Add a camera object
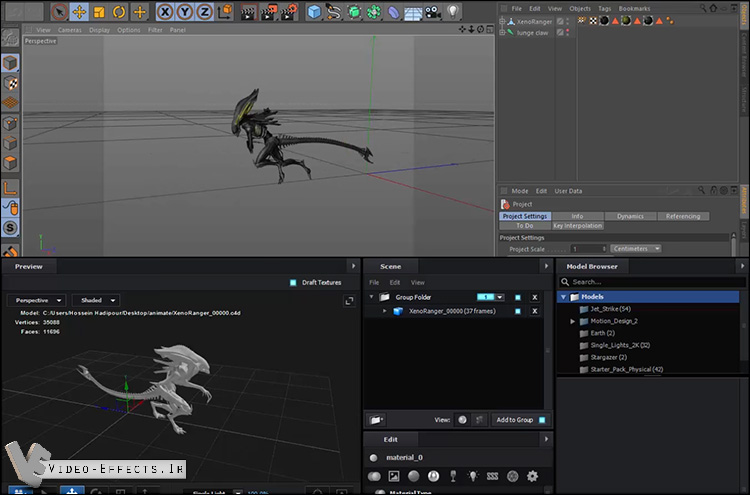Screen dimensions: 750x495 [433, 12]
